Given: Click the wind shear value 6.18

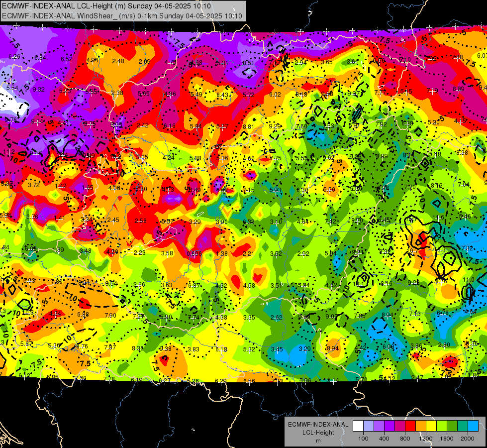Looking at the screenshot, I should click(221, 349).
